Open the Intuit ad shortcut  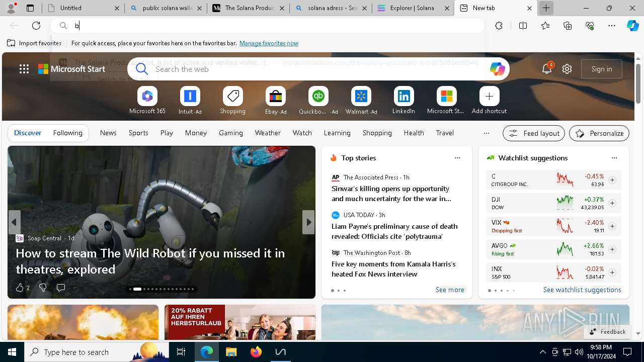pyautogui.click(x=190, y=101)
